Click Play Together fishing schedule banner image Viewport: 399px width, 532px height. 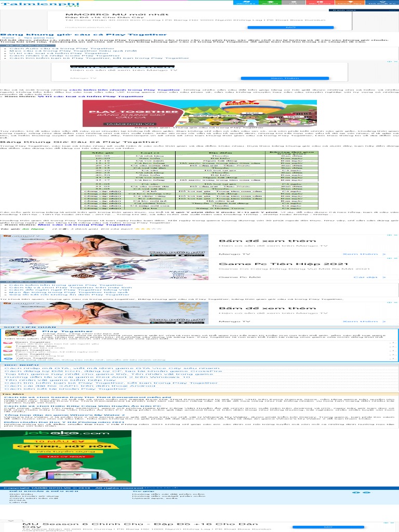(x=199, y=113)
